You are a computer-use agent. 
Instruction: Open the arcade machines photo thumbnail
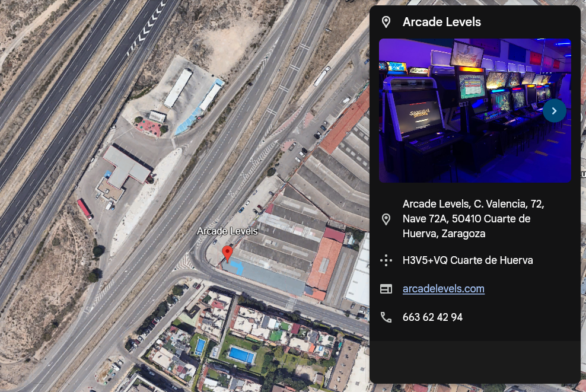(x=474, y=111)
